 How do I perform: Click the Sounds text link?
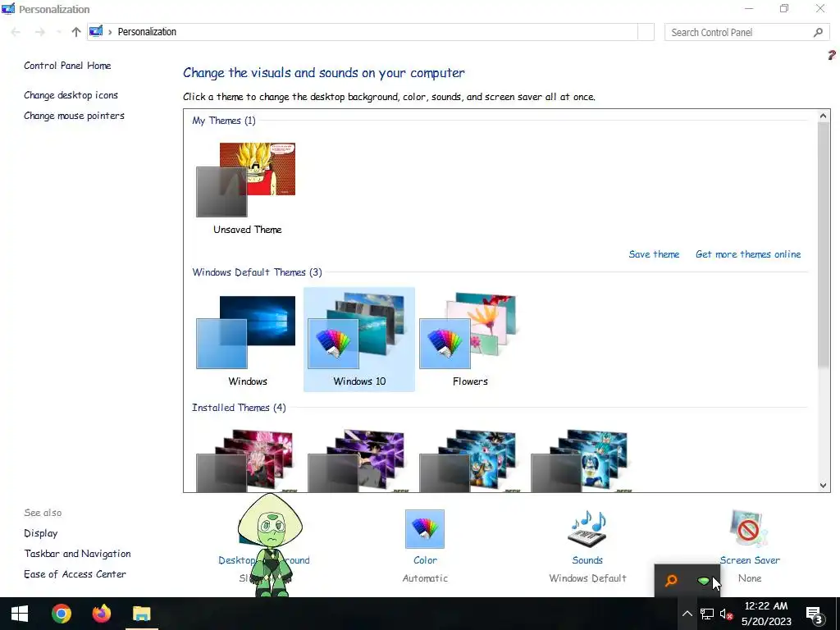(587, 559)
